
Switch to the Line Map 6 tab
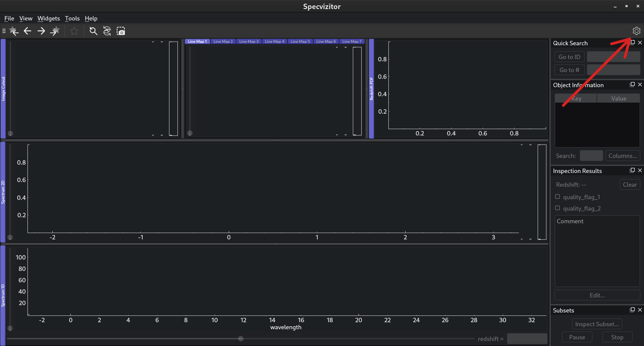tap(326, 42)
